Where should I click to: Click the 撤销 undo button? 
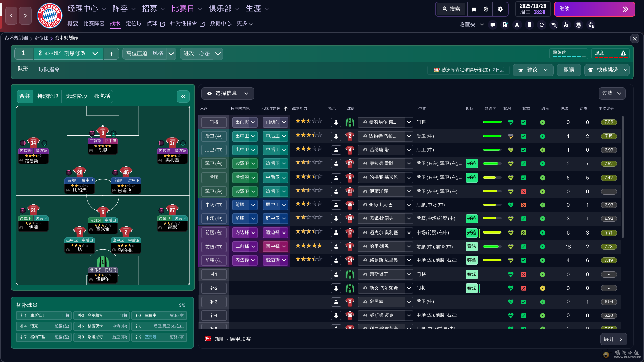(x=568, y=70)
